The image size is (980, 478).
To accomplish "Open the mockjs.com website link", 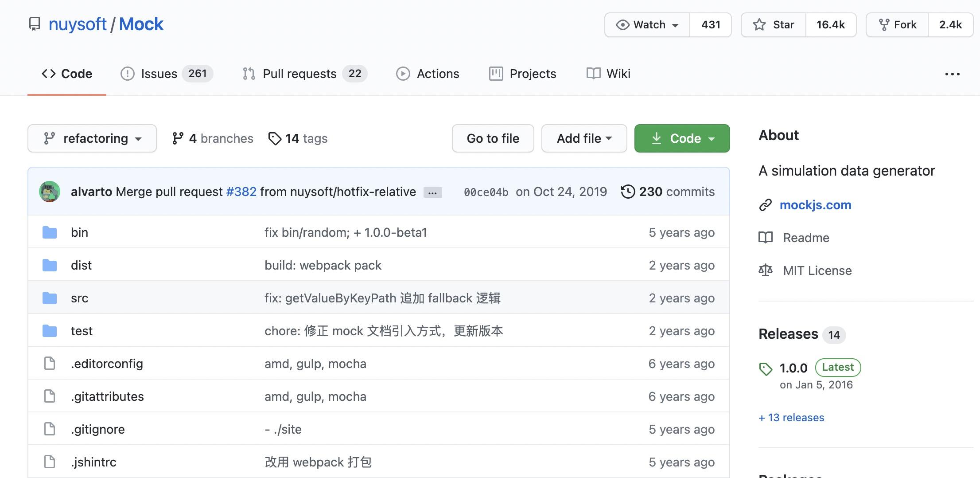I will [x=816, y=205].
